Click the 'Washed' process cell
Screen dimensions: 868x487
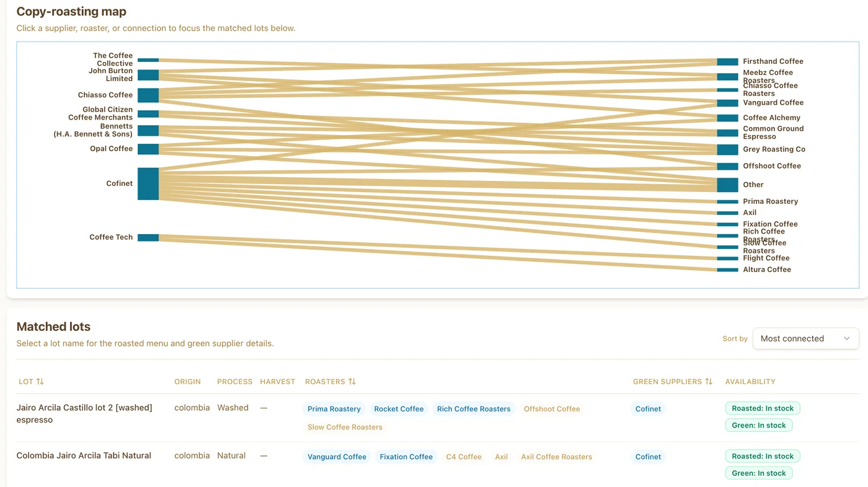(x=232, y=408)
